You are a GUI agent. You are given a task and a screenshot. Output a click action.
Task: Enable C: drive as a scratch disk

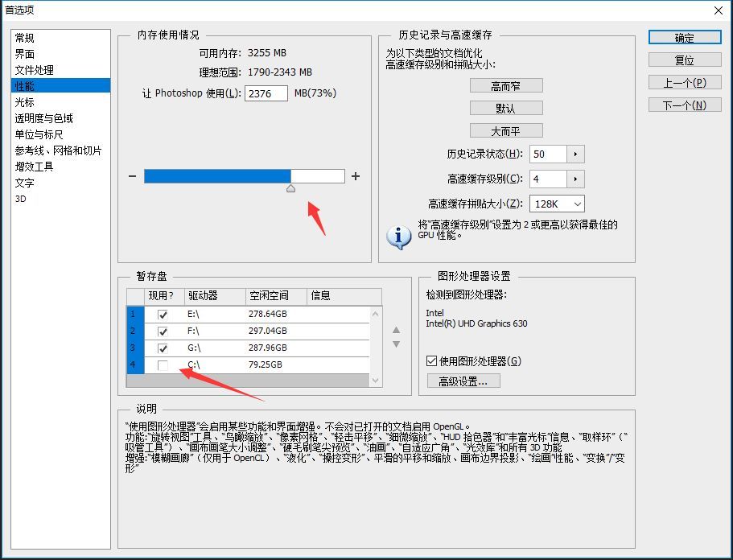click(x=163, y=364)
